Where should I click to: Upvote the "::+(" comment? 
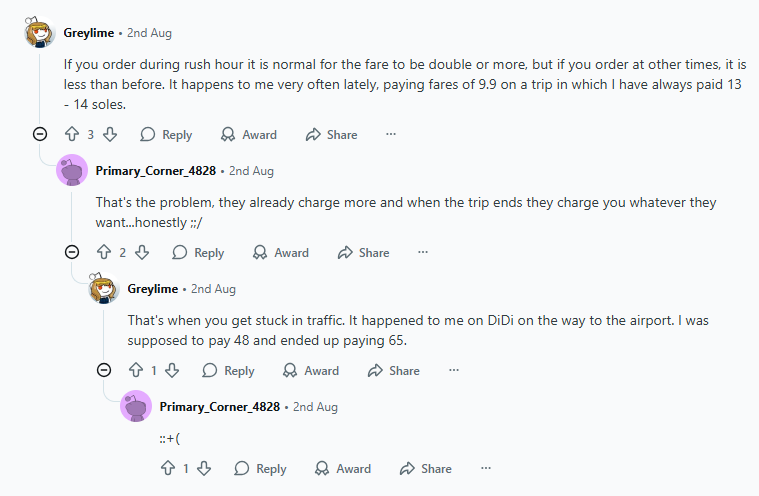pos(168,468)
